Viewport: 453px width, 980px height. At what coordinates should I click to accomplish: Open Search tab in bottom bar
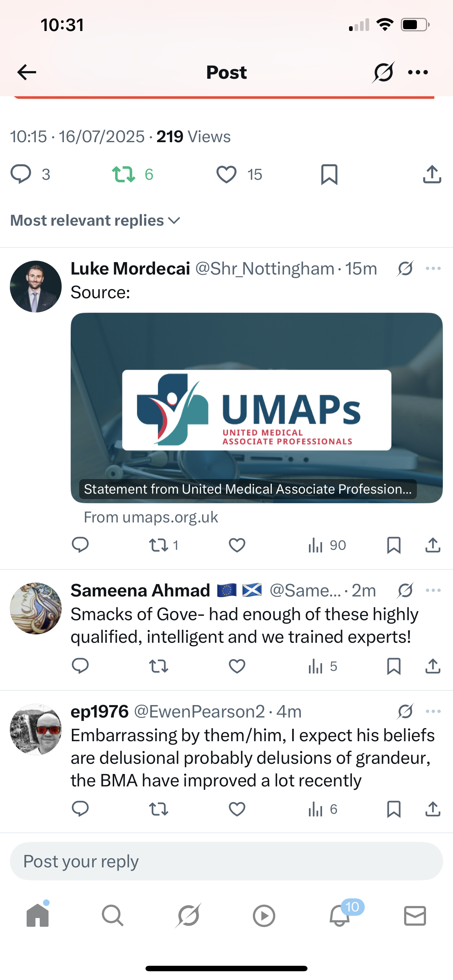pyautogui.click(x=113, y=915)
